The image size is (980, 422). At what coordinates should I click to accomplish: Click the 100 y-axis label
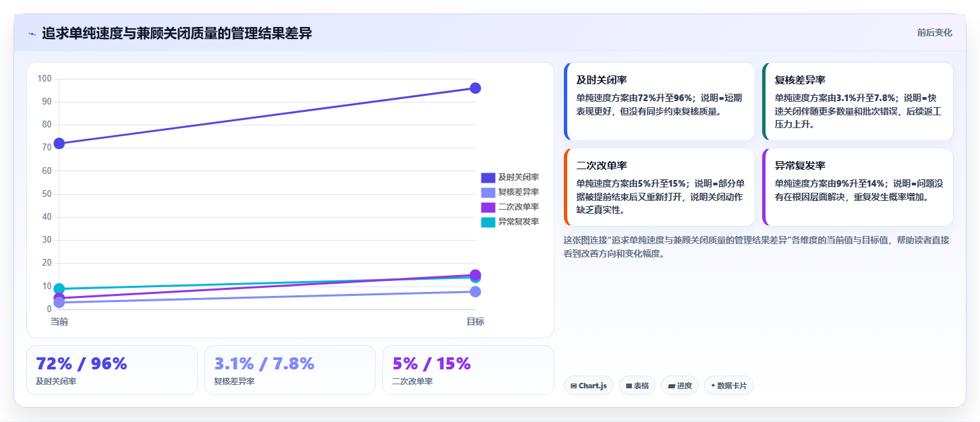pyautogui.click(x=45, y=79)
